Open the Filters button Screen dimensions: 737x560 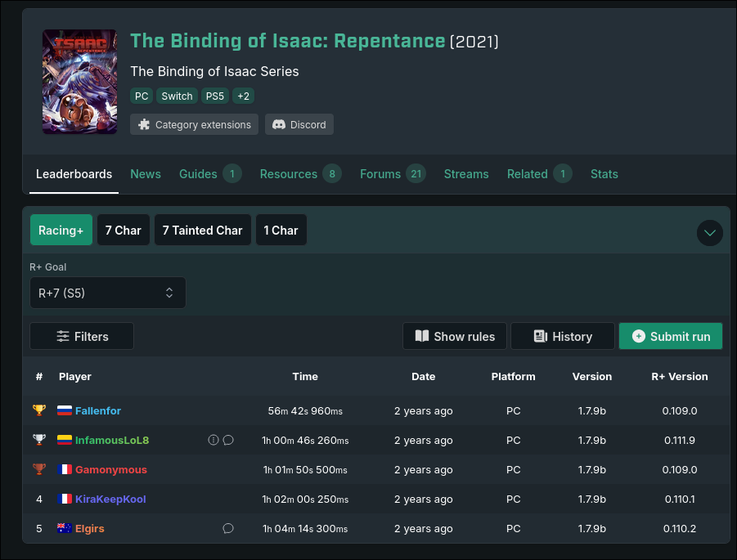pos(82,336)
